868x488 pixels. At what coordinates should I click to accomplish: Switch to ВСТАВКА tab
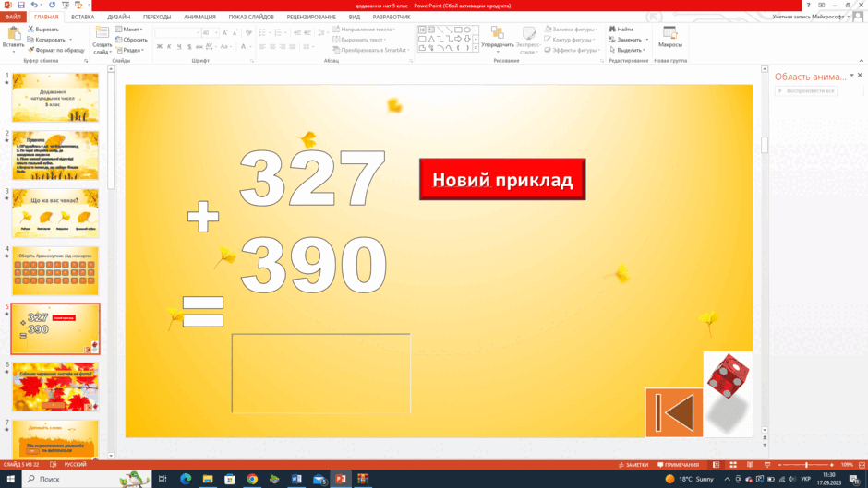(x=82, y=17)
